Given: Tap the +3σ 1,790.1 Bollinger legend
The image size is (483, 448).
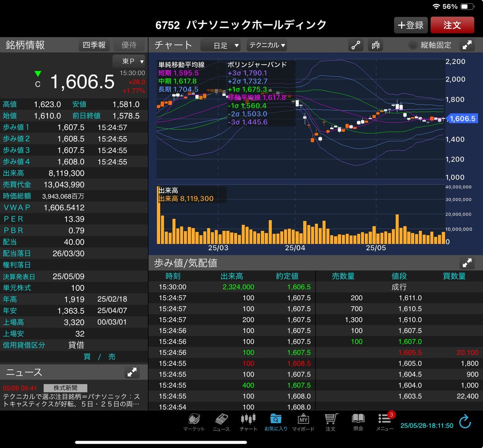Looking at the screenshot, I should coord(248,73).
